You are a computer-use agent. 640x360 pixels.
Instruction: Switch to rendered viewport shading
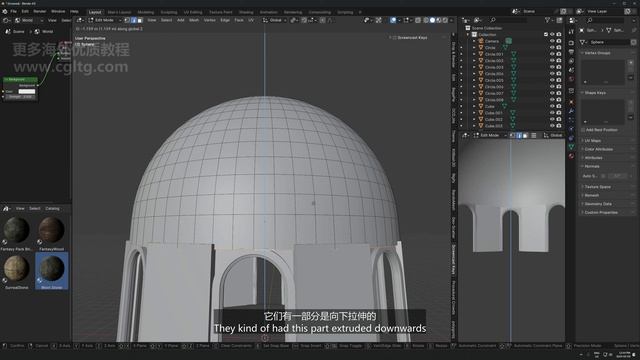coord(445,20)
